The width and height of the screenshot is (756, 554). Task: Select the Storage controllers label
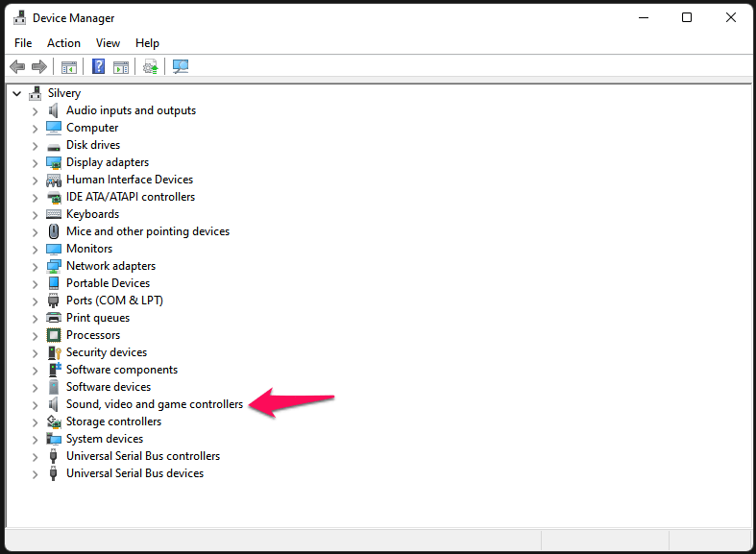tap(113, 422)
